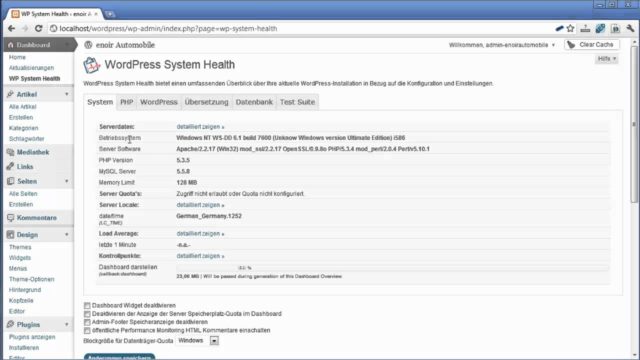Click the Plugins plug icon in the sidebar
The image size is (640, 360).
pyautogui.click(x=11, y=324)
